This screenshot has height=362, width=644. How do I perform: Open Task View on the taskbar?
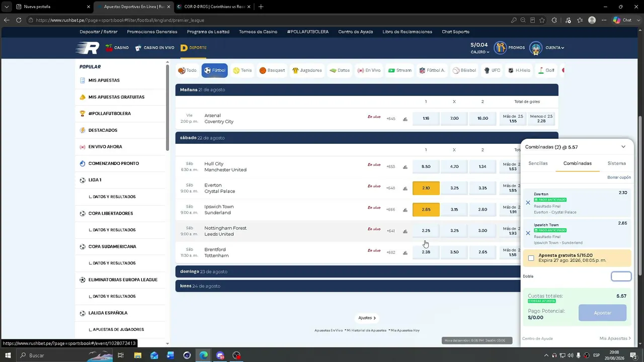[x=121, y=355]
